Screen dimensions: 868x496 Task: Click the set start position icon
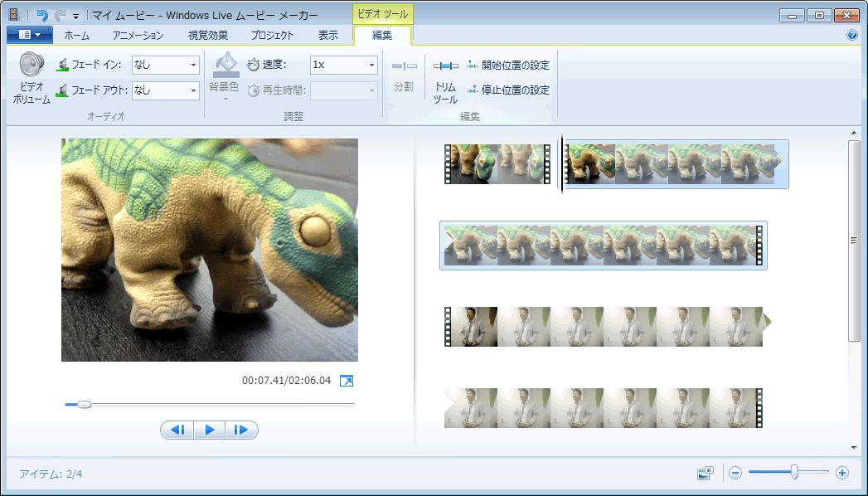point(473,65)
